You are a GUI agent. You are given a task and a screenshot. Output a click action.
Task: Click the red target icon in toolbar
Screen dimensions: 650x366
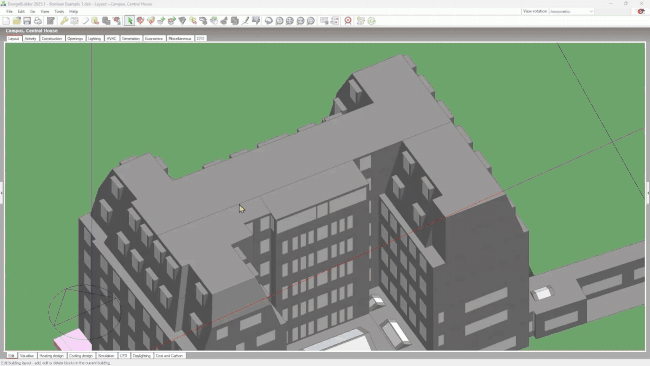(348, 21)
